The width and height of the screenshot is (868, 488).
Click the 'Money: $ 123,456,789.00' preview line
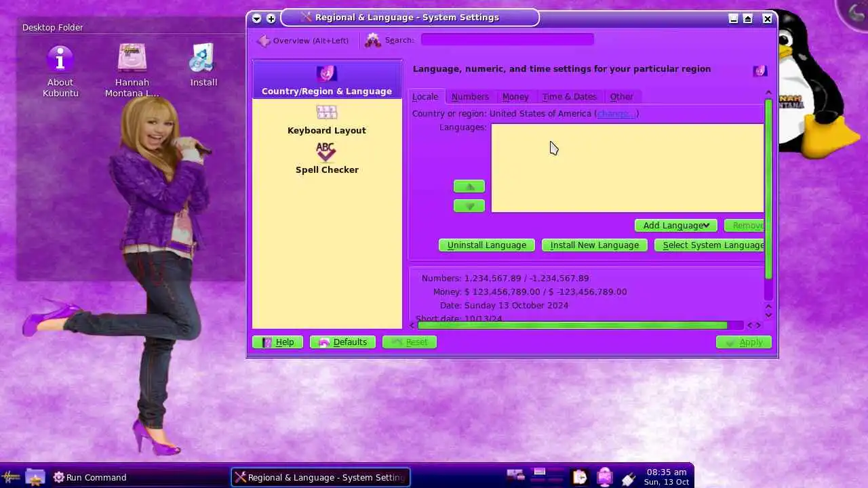pos(530,292)
